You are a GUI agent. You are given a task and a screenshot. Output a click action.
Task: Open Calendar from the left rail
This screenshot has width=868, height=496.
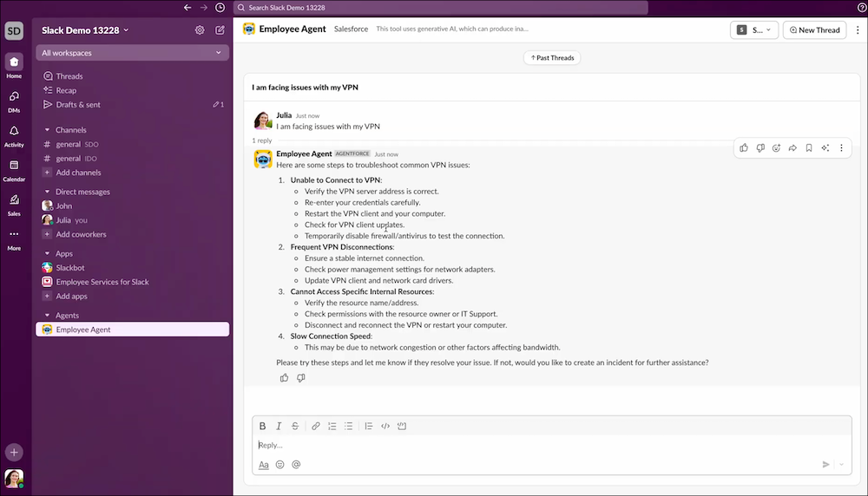[x=14, y=170]
